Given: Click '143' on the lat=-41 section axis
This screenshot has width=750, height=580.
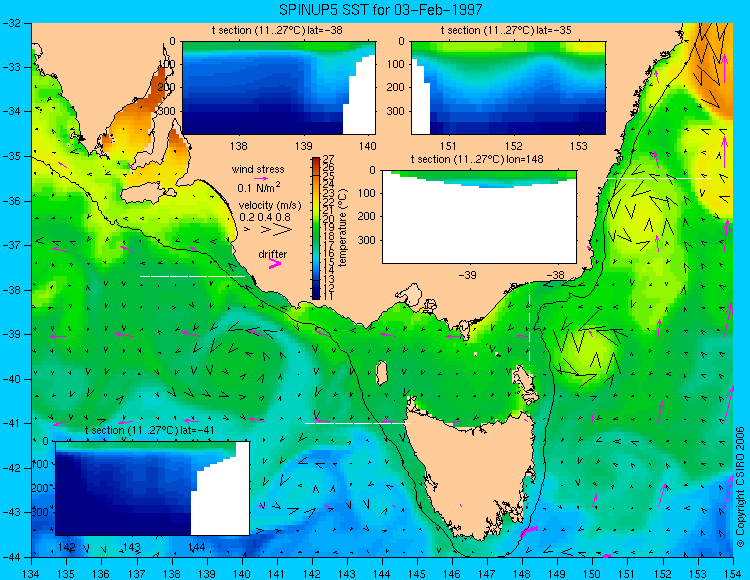Looking at the screenshot, I should pos(132,547).
